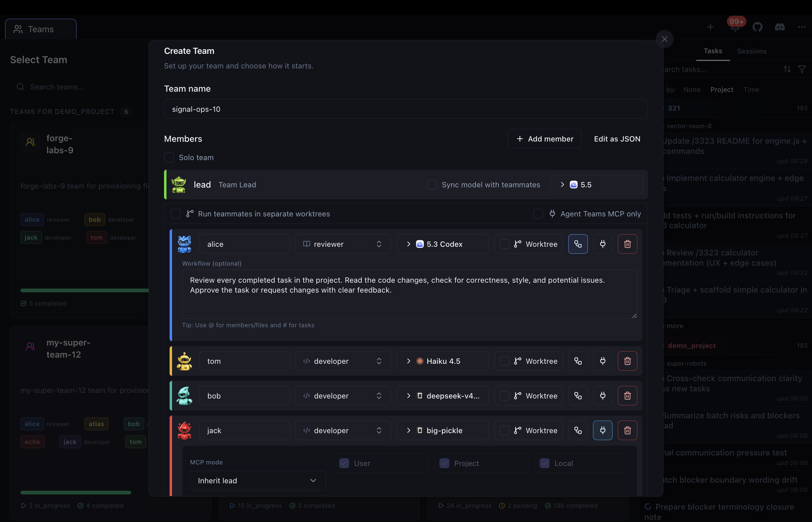This screenshot has width=812, height=522.
Task: Uncheck the Local MCP scope
Action: tap(544, 463)
